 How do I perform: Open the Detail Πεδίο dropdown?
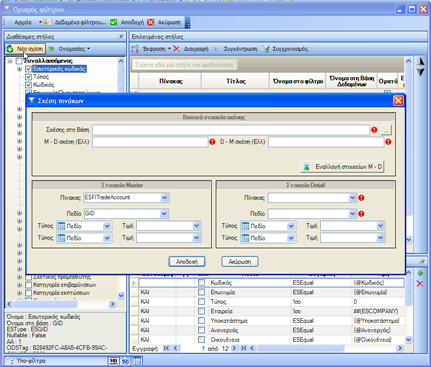coord(353,214)
